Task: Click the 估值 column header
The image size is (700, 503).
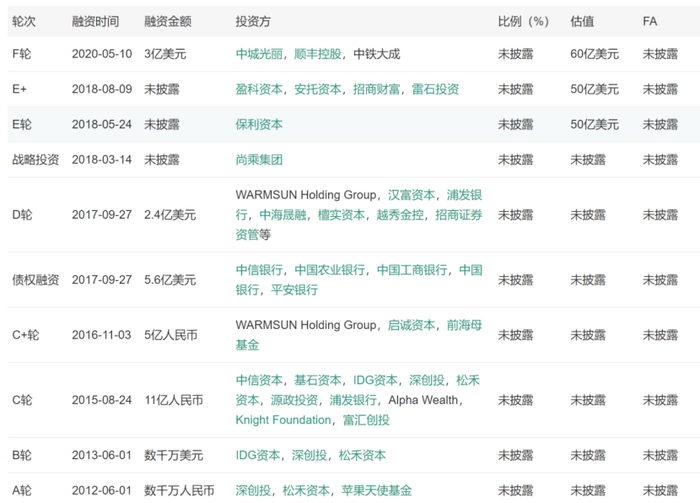Action: [582, 20]
